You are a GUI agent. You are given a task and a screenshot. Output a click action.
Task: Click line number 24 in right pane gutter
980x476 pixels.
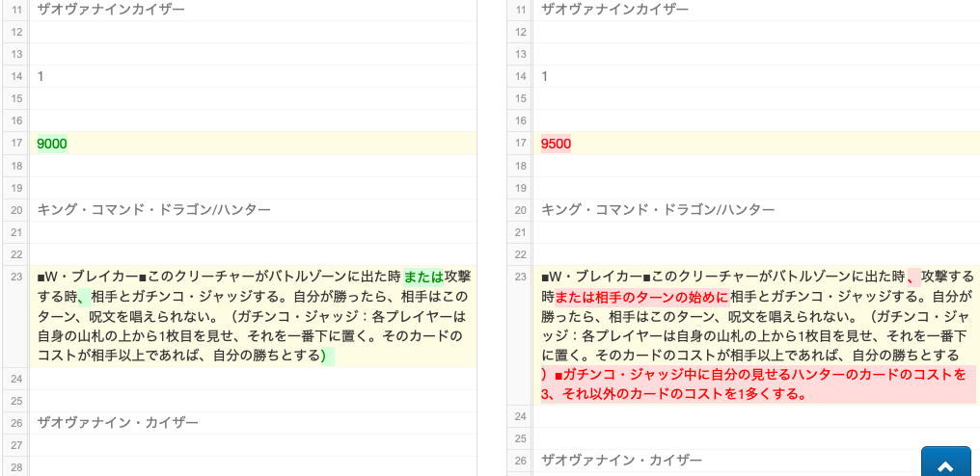pyautogui.click(x=520, y=416)
